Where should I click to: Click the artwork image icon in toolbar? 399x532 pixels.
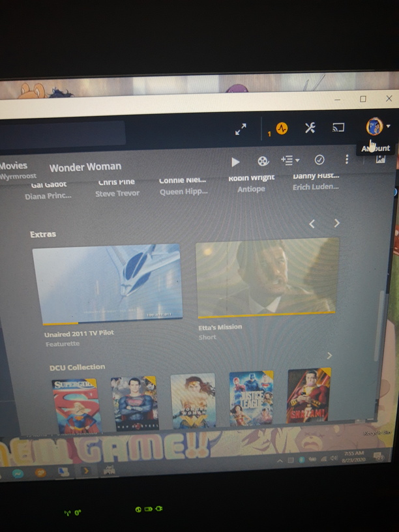click(380, 159)
